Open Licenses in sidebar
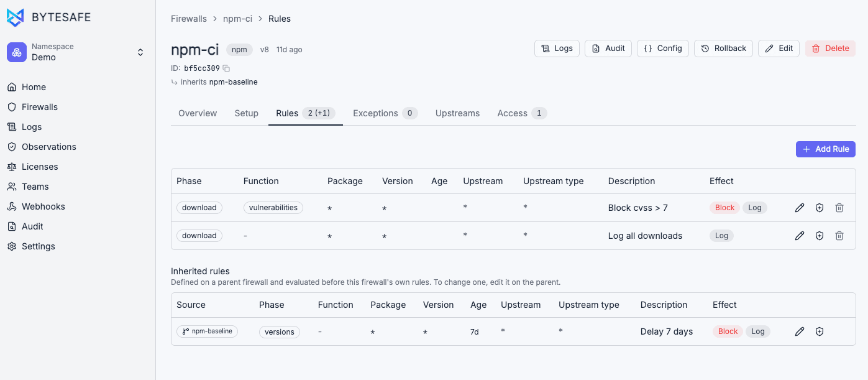Screen dimensions: 868x380 click(40, 167)
